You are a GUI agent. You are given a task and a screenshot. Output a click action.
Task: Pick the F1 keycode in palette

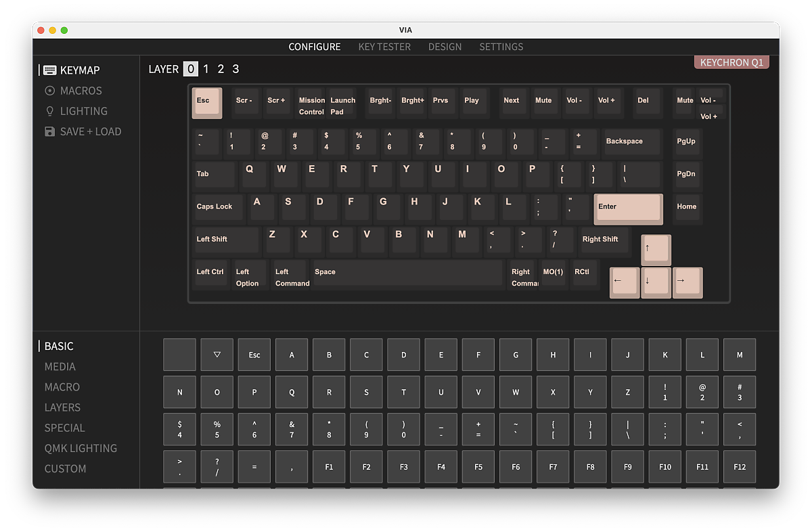pyautogui.click(x=329, y=467)
